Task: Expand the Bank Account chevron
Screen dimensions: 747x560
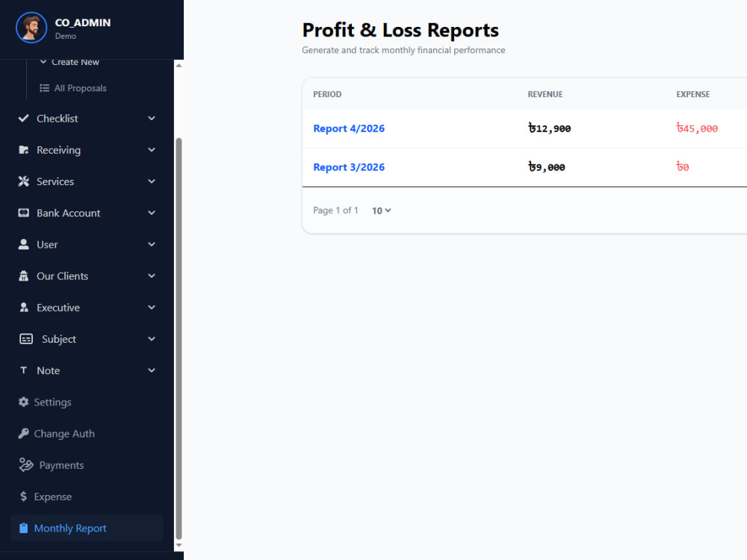Action: [x=152, y=213]
